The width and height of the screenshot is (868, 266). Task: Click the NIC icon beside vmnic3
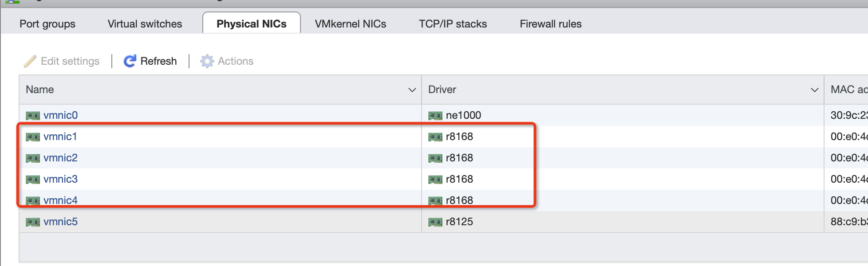coord(33,180)
